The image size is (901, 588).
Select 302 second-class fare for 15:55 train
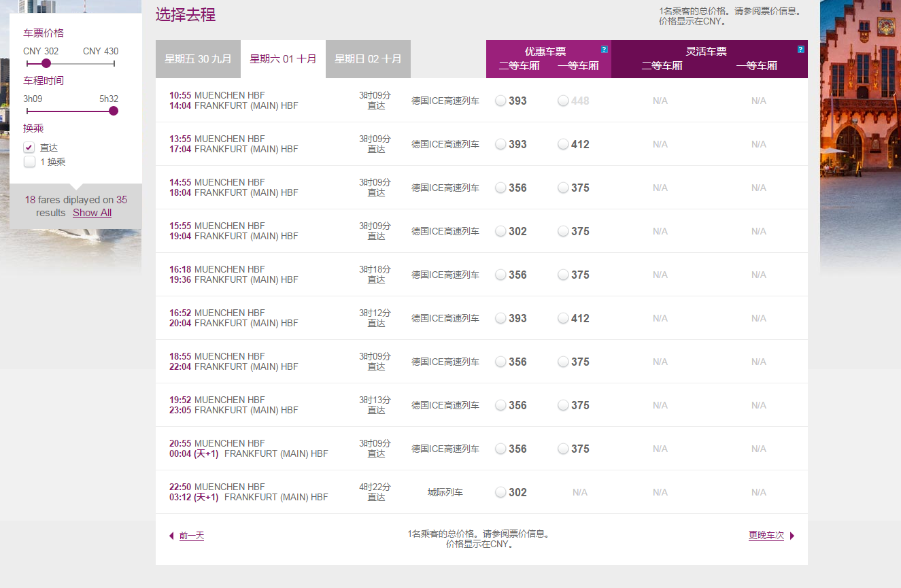click(x=501, y=231)
